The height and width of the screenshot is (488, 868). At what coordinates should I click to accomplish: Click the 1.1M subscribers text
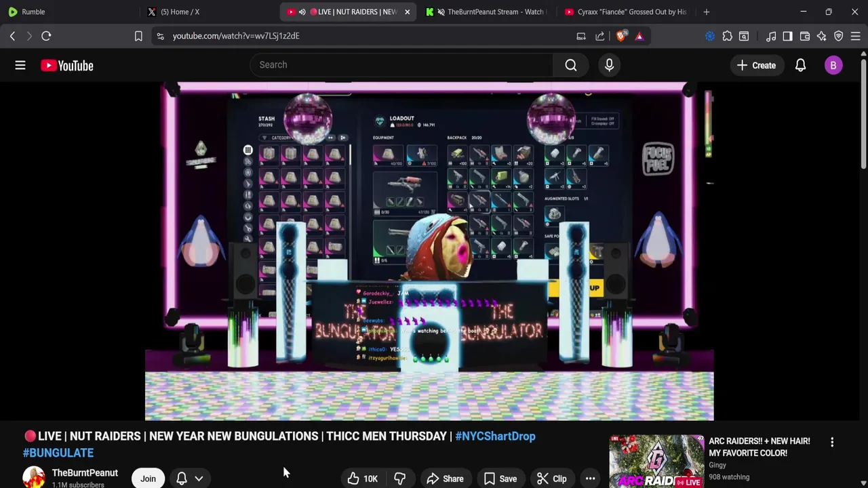click(x=78, y=485)
